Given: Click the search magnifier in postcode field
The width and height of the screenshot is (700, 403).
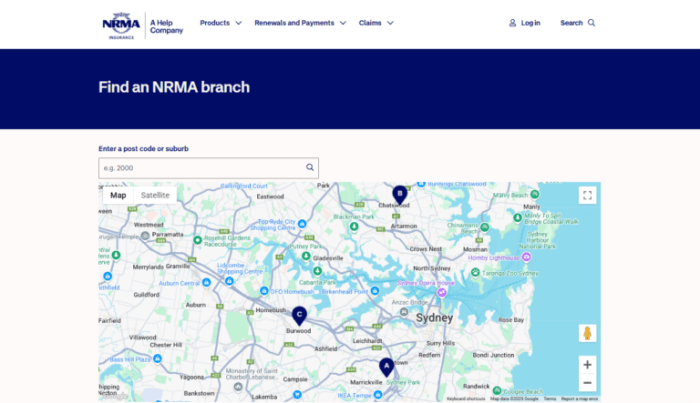Looking at the screenshot, I should pos(310,168).
